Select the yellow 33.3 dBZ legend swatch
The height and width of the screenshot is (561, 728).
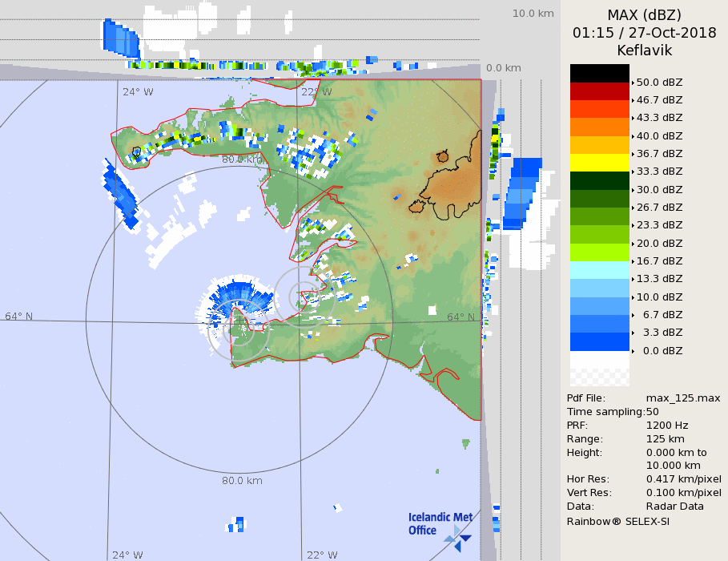(599, 163)
